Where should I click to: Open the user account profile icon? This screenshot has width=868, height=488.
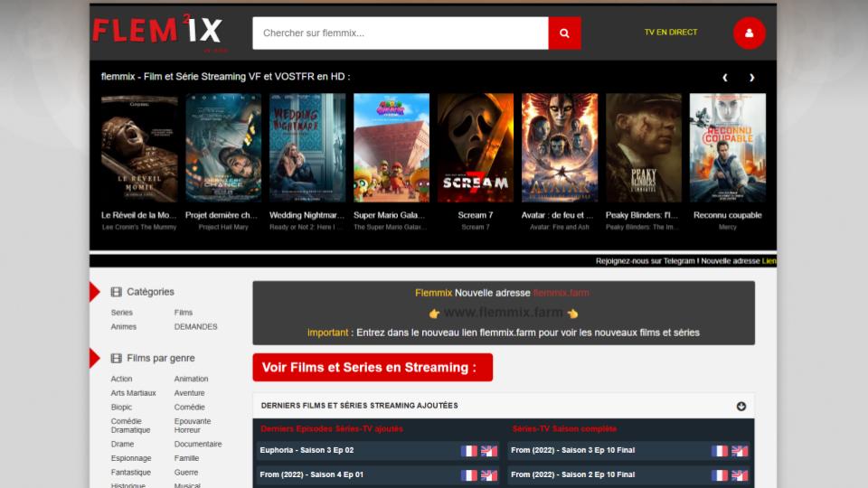click(749, 33)
